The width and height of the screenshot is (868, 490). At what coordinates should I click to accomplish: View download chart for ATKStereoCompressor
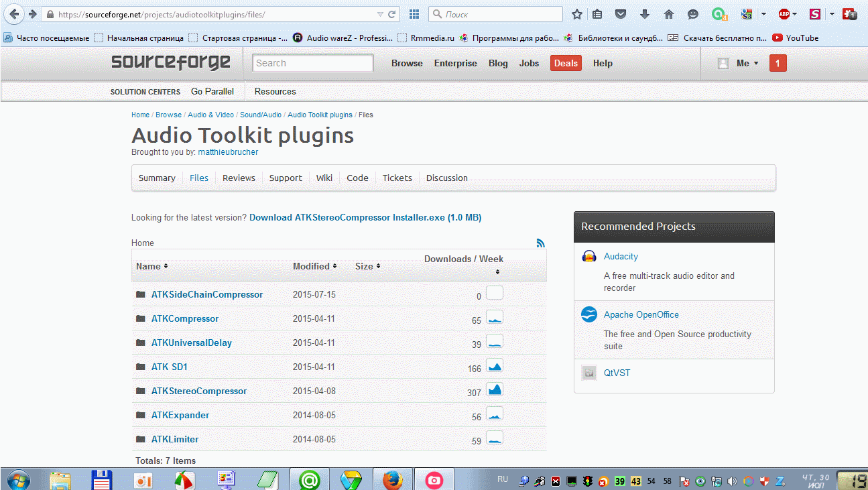pyautogui.click(x=495, y=389)
